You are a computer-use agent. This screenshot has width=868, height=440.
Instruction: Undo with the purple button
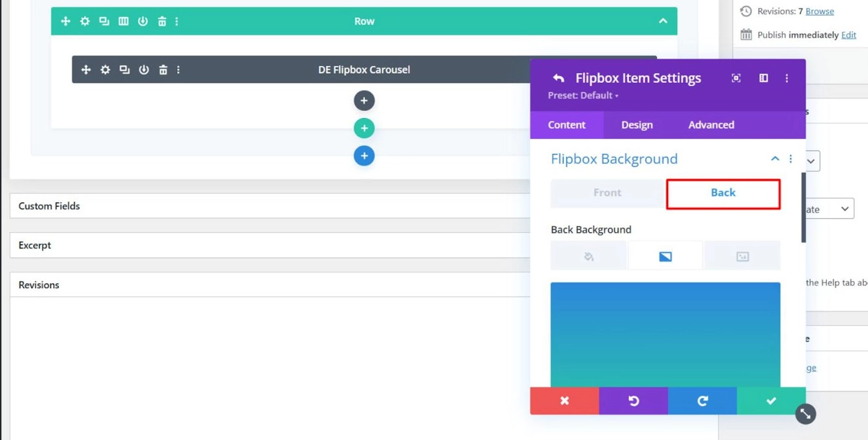pyautogui.click(x=633, y=401)
